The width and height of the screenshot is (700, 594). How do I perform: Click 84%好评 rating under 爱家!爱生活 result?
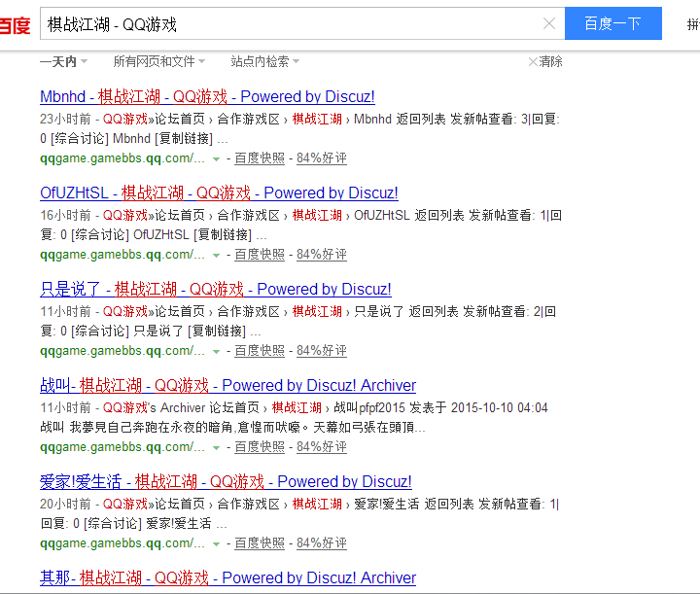pyautogui.click(x=322, y=543)
